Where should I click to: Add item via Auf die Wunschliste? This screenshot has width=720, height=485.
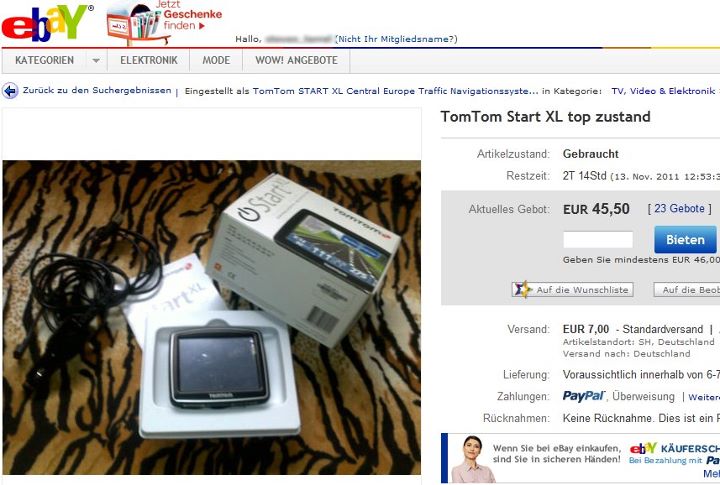(x=573, y=290)
